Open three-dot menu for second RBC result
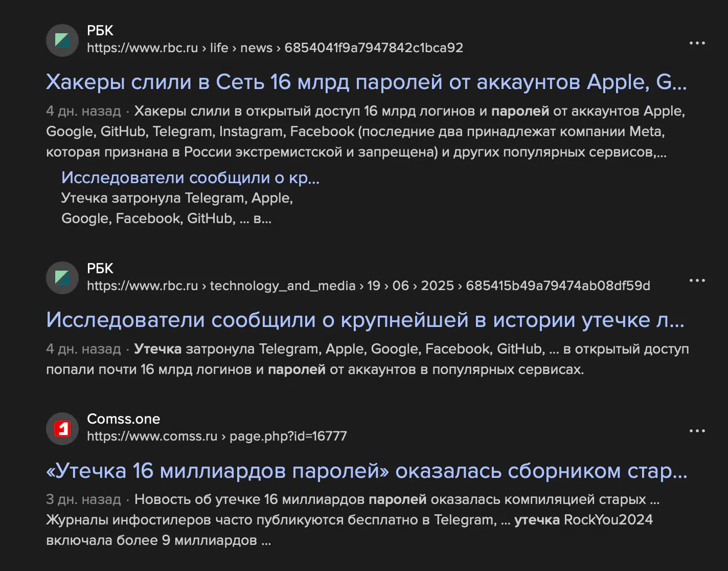Image resolution: width=728 pixels, height=571 pixels. [x=697, y=280]
